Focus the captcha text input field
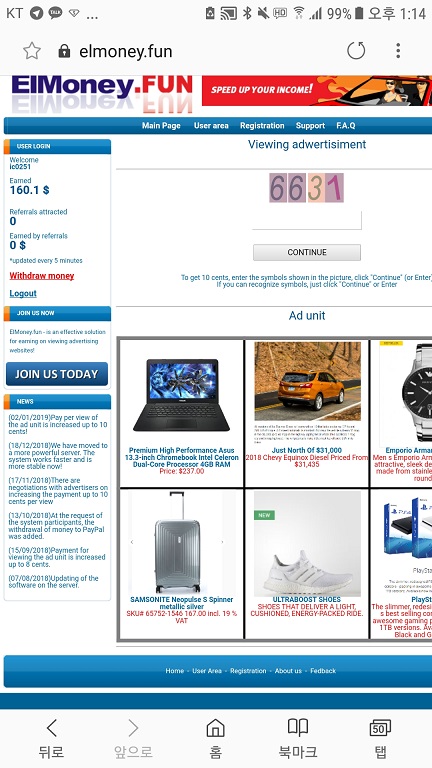The width and height of the screenshot is (432, 768). pos(307,220)
